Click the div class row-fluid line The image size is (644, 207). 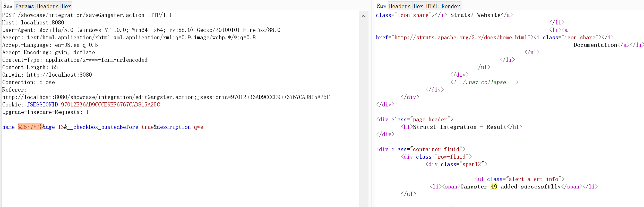436,157
